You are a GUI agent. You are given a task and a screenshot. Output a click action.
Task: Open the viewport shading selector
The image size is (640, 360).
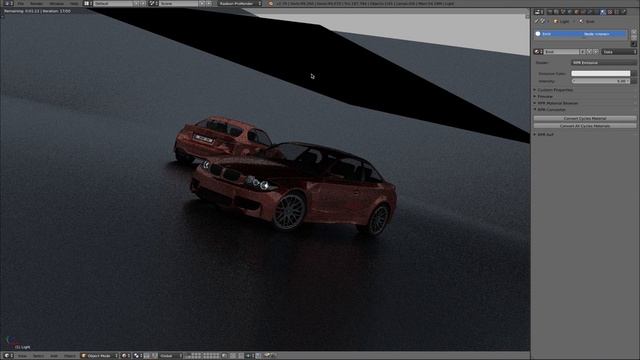point(126,356)
